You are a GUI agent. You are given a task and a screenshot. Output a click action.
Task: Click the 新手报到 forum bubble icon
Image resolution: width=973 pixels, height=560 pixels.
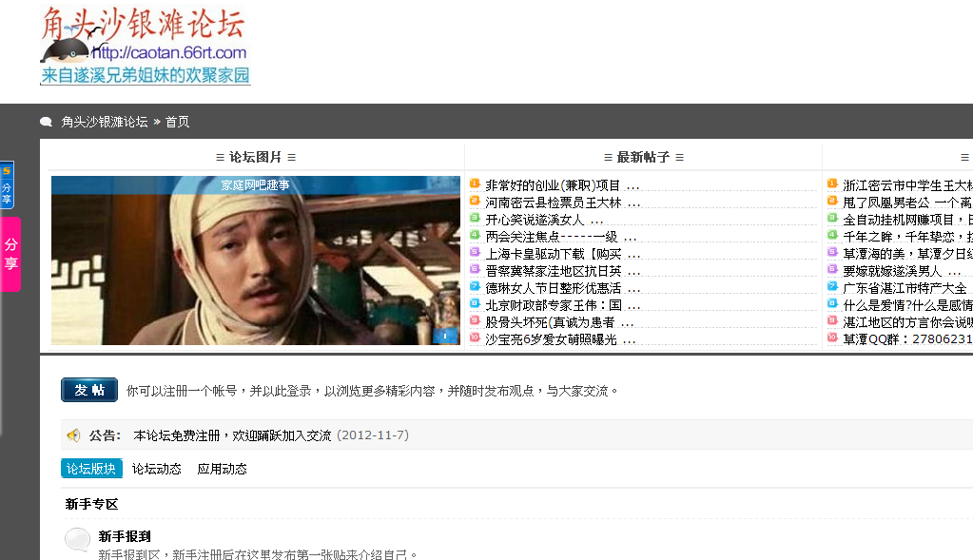click(78, 539)
